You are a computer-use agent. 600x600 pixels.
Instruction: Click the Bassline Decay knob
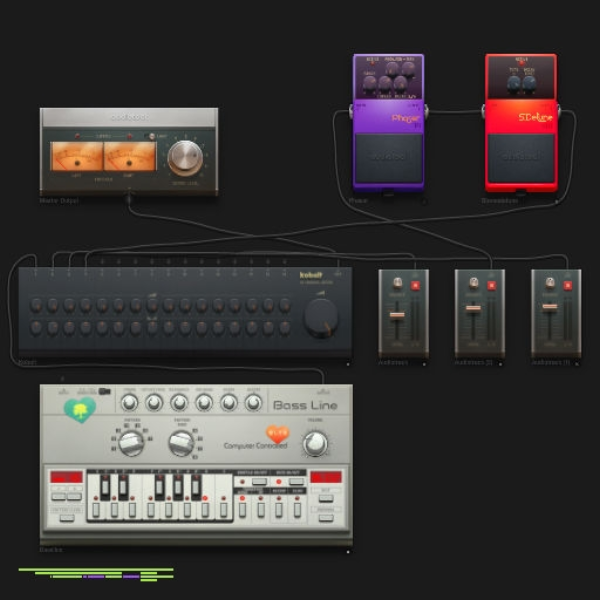pos(228,403)
